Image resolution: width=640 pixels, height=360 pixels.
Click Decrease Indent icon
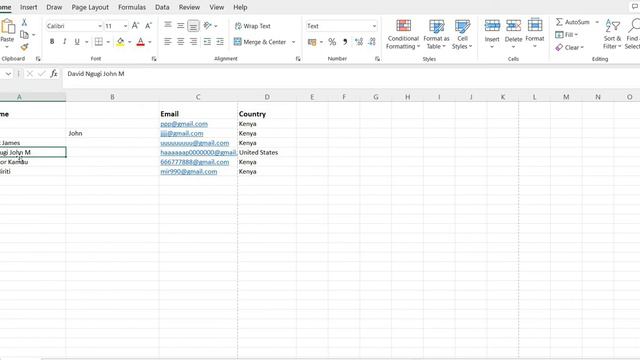(x=207, y=42)
